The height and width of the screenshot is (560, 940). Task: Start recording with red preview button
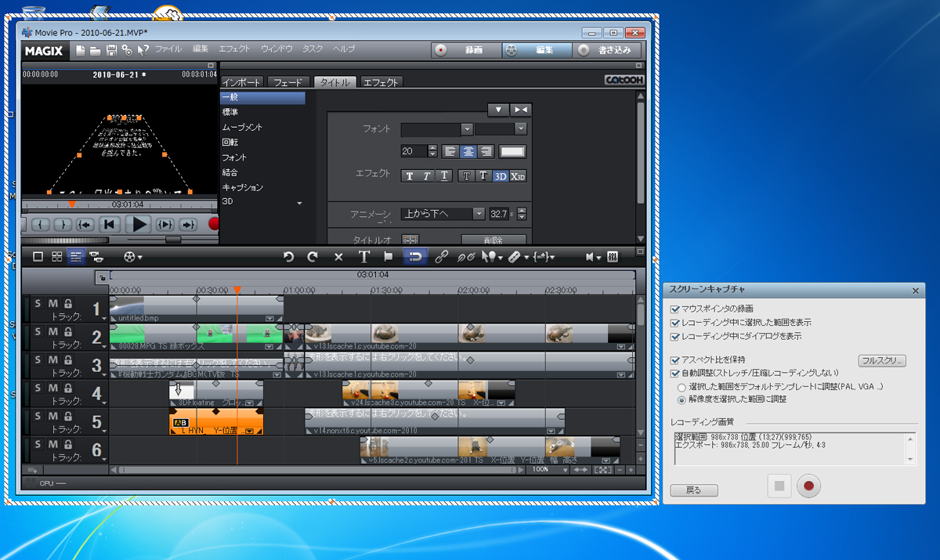(214, 224)
